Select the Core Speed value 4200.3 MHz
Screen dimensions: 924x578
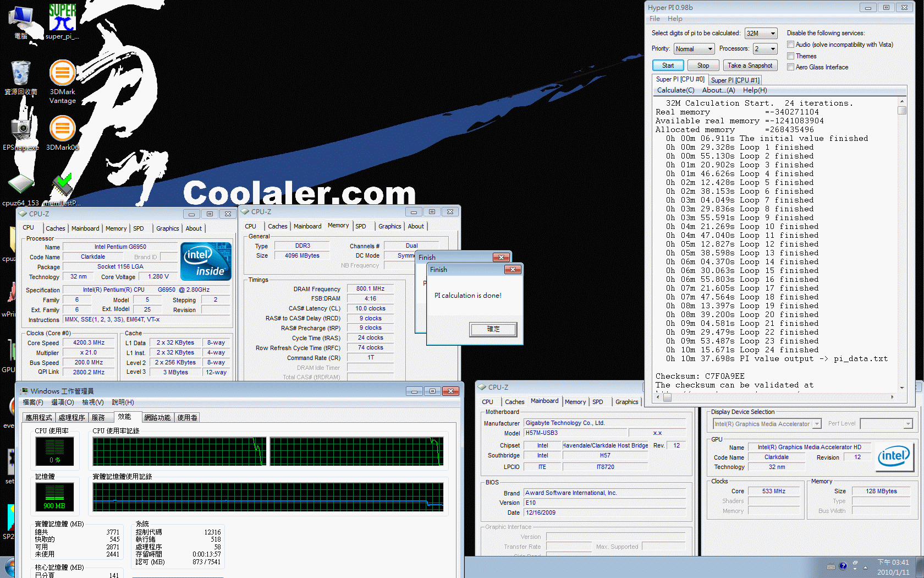coord(89,342)
